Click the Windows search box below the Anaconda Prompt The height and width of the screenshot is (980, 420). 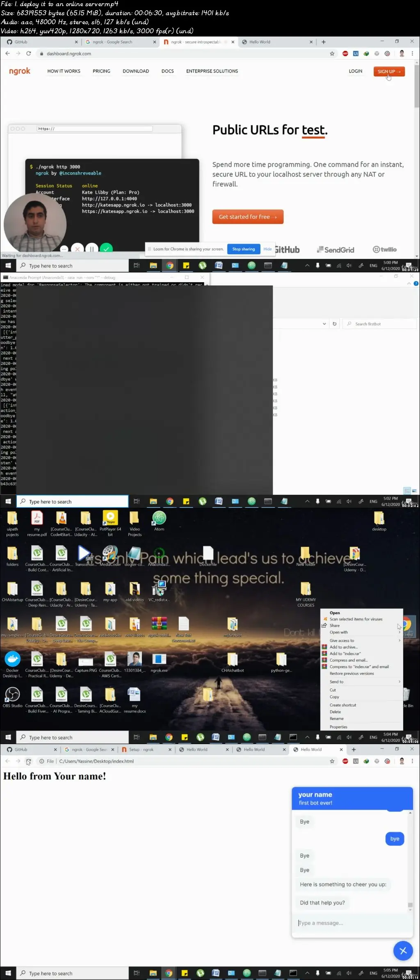tap(73, 501)
